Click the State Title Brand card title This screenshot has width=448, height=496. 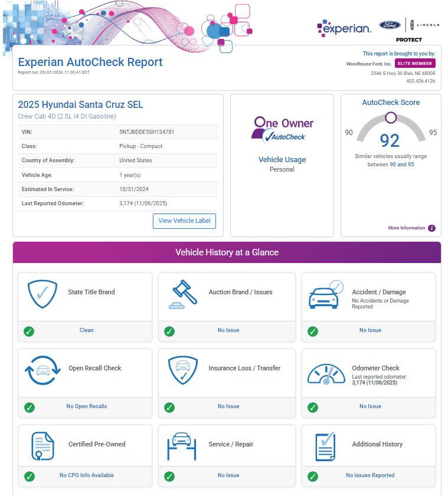pos(91,292)
